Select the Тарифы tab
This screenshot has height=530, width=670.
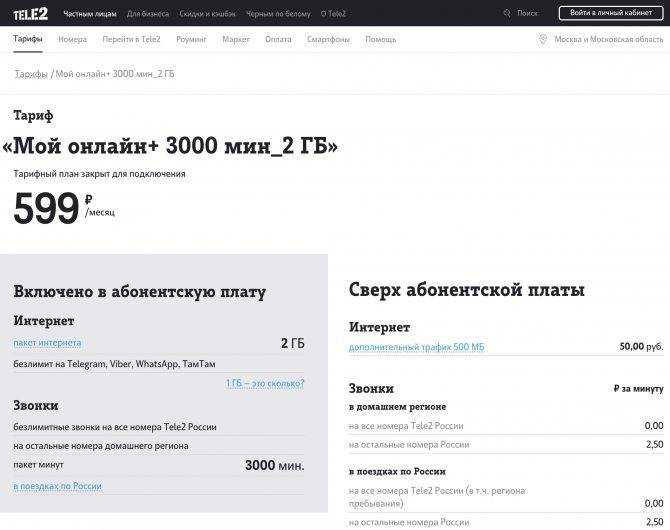(x=28, y=39)
